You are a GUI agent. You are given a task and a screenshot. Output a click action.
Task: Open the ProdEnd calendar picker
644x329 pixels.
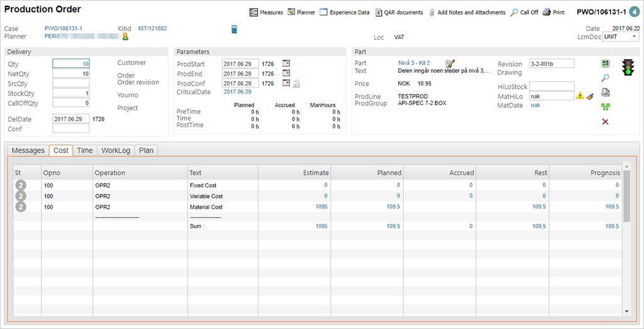pyautogui.click(x=286, y=74)
